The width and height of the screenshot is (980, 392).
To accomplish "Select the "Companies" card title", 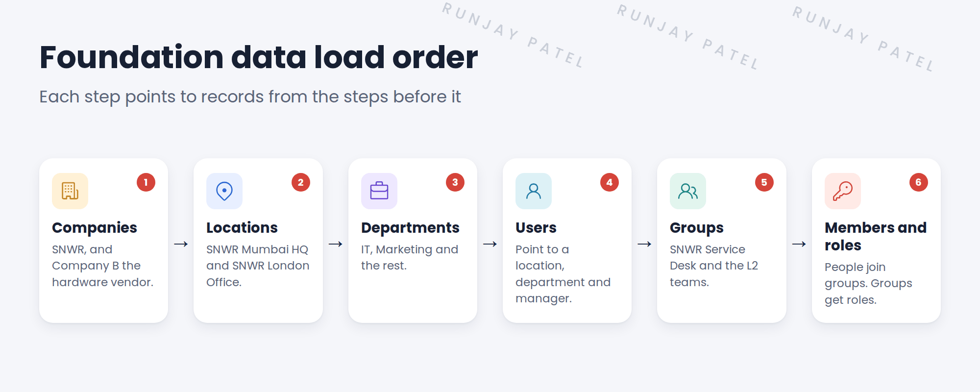I will (x=95, y=228).
